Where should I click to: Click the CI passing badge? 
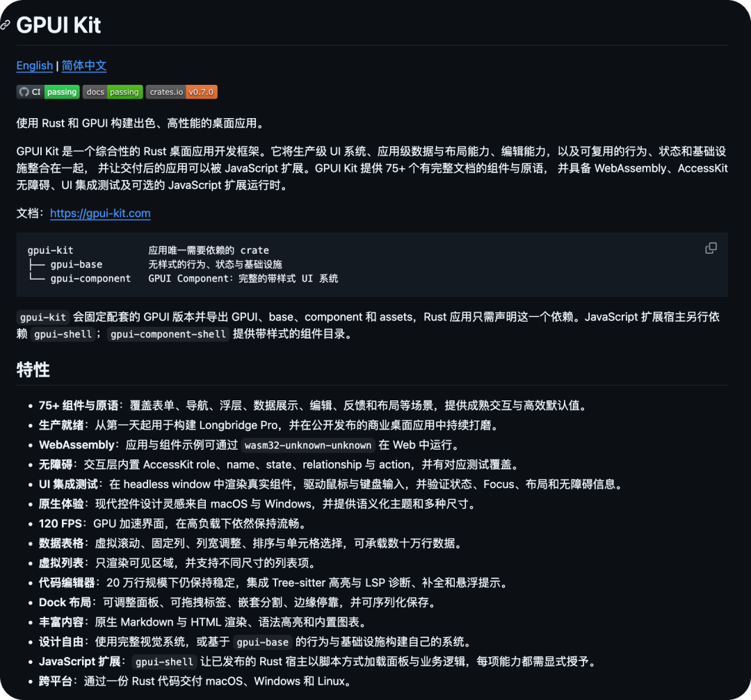click(x=48, y=92)
